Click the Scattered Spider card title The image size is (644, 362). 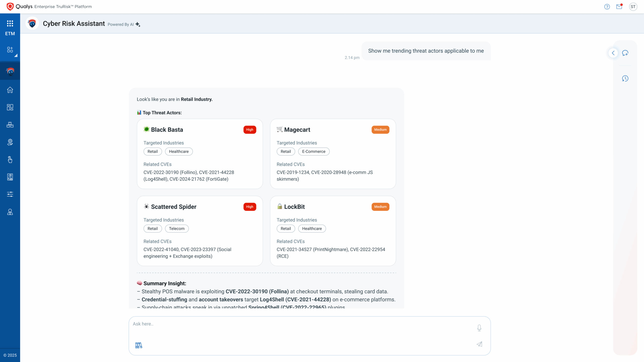point(174,207)
